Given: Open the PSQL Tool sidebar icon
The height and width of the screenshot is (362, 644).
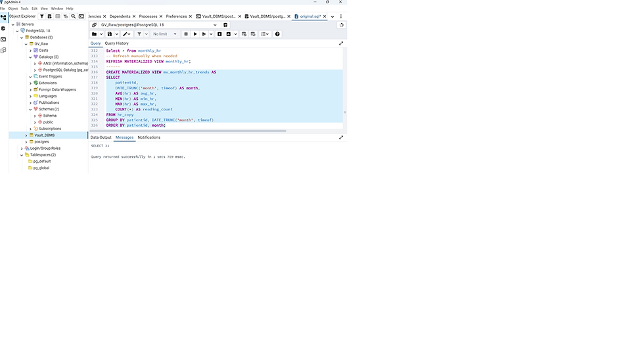Looking at the screenshot, I should 3,39.
